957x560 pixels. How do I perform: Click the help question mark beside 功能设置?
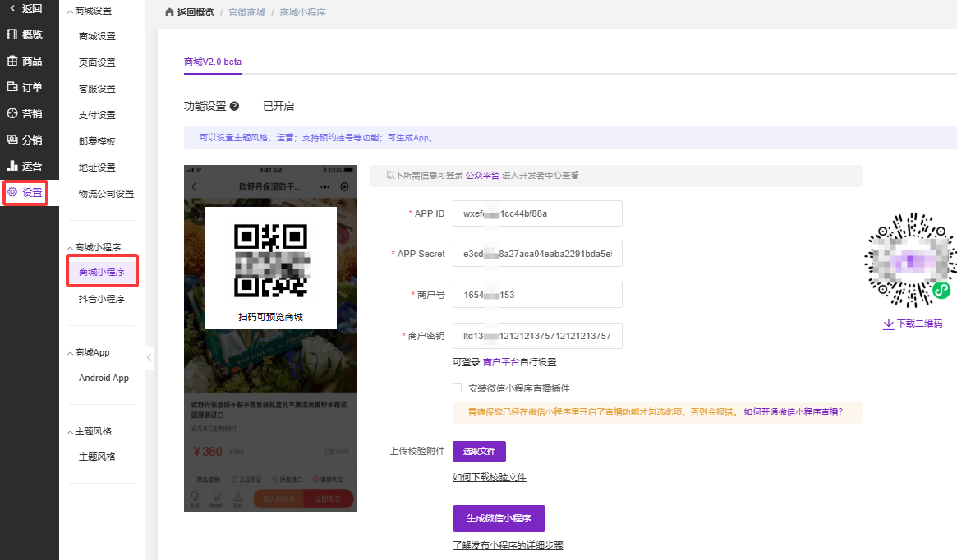click(234, 106)
